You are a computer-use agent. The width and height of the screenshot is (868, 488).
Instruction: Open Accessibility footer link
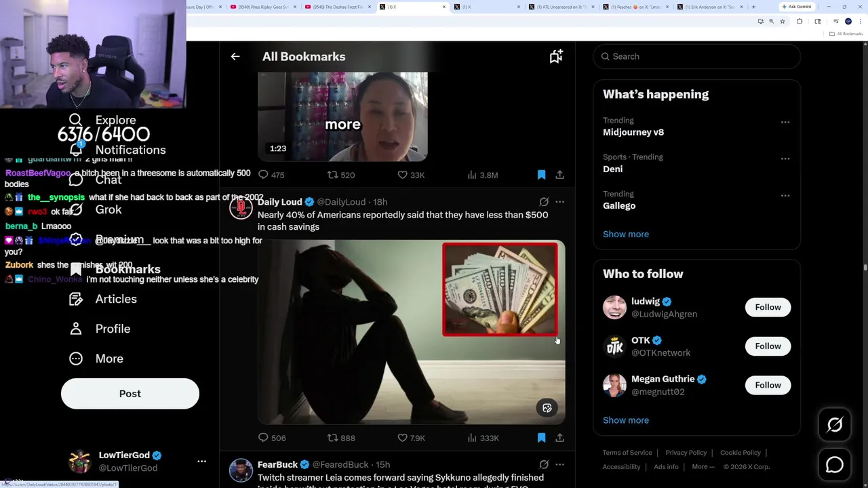pyautogui.click(x=622, y=467)
